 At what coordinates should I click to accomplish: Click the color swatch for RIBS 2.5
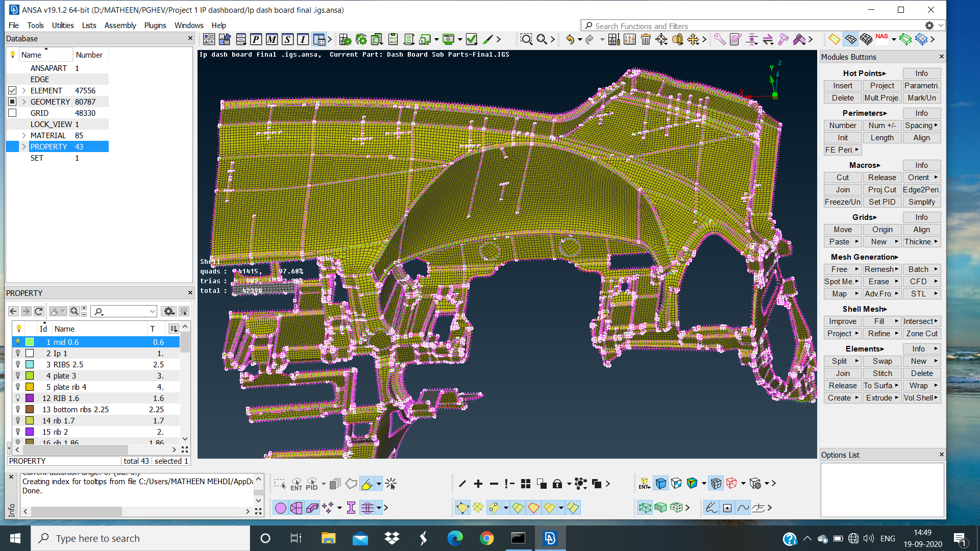31,364
